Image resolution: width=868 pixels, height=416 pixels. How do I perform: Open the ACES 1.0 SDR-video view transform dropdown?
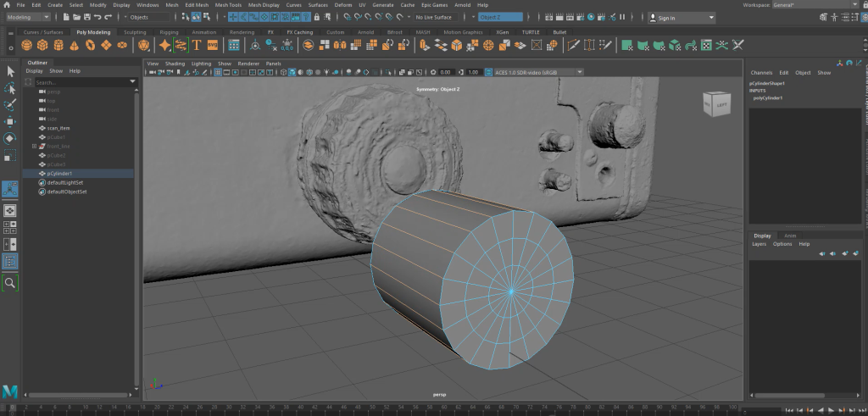click(x=538, y=72)
